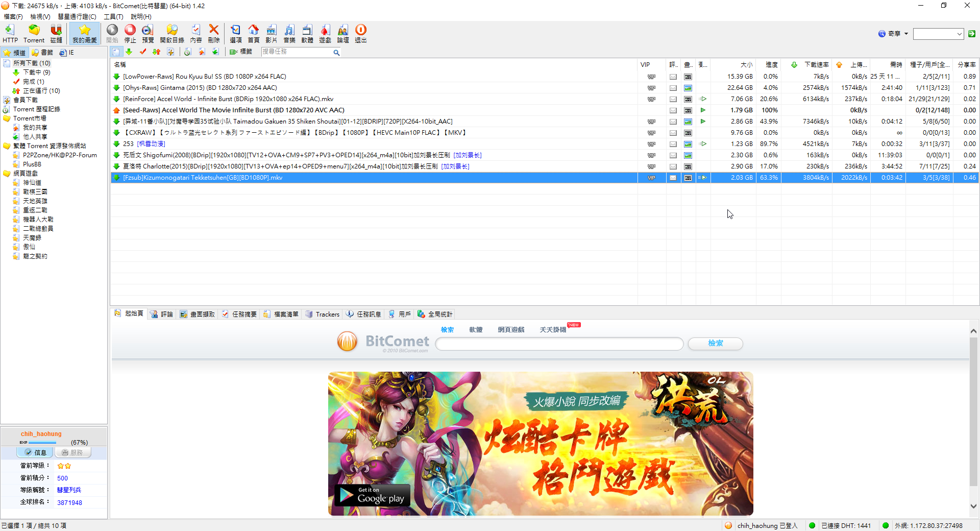980x531 pixels.
Task: Select 所有下載 (10) in the tree
Action: [32, 63]
